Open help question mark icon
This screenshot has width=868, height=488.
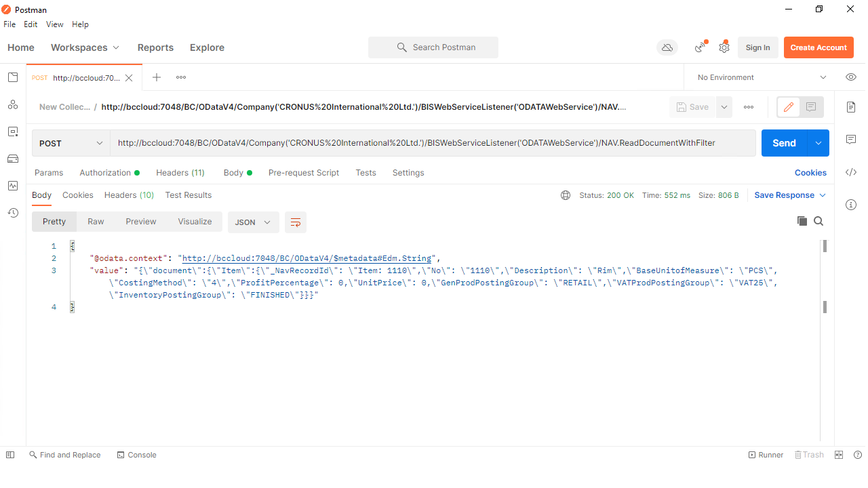pos(858,455)
